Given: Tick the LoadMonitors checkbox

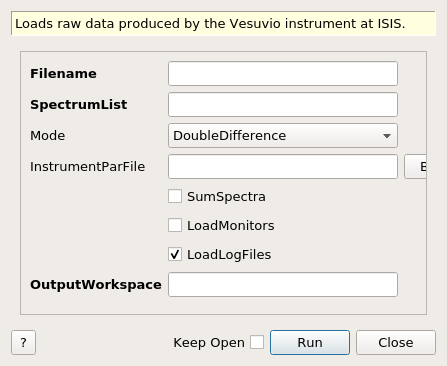Looking at the screenshot, I should [x=175, y=225].
